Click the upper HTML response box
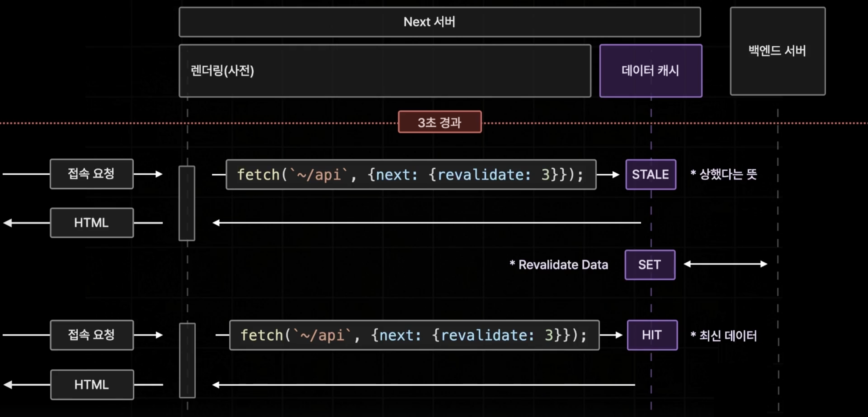868x417 pixels. [x=92, y=223]
